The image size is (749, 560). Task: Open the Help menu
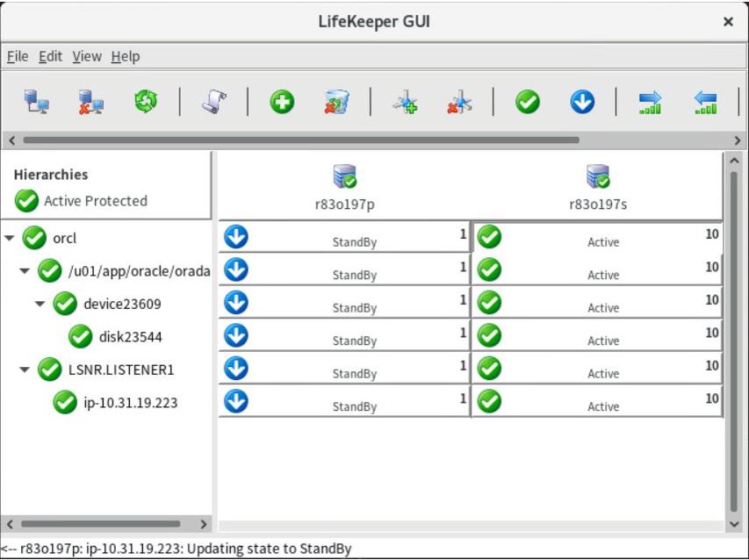pyautogui.click(x=126, y=56)
